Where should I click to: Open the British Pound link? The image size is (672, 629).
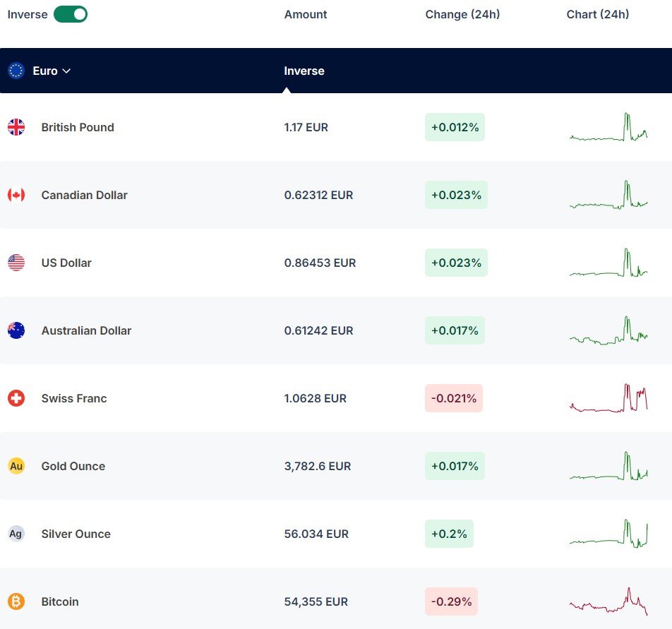click(x=78, y=127)
